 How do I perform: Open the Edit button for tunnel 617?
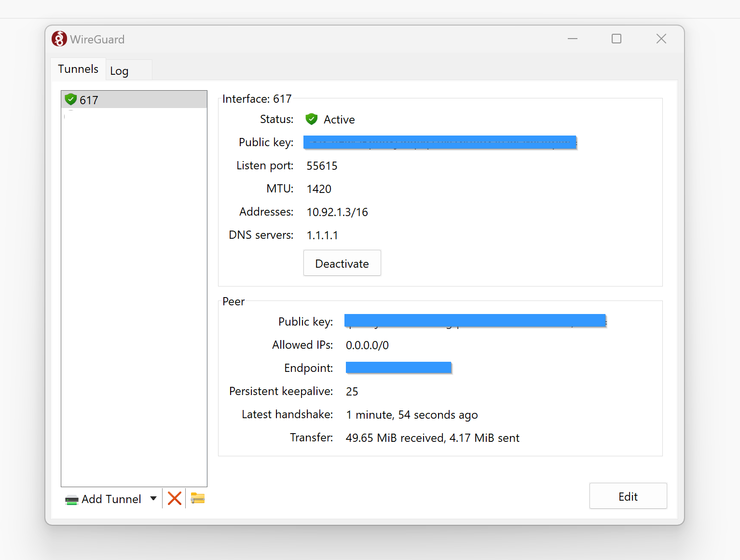pyautogui.click(x=628, y=496)
